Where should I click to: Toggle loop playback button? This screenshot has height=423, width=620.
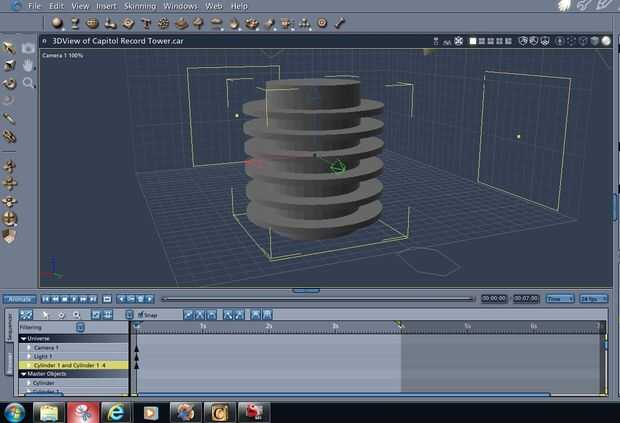(x=107, y=299)
